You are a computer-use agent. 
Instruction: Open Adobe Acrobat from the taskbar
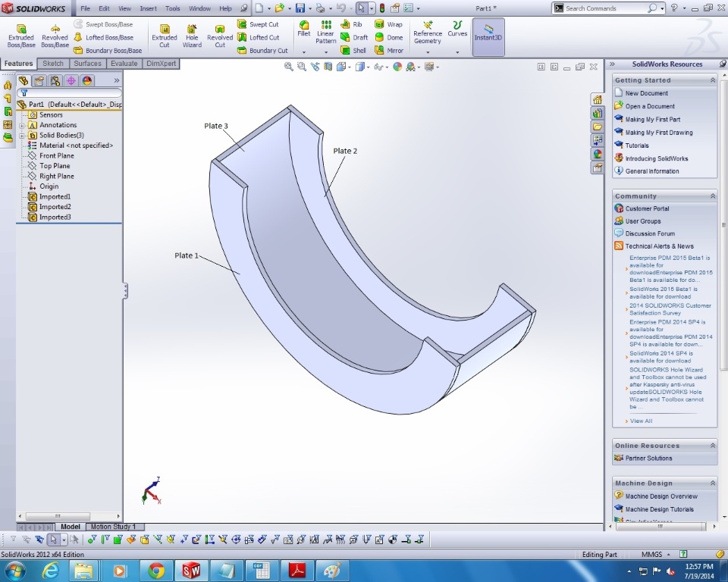click(x=297, y=571)
